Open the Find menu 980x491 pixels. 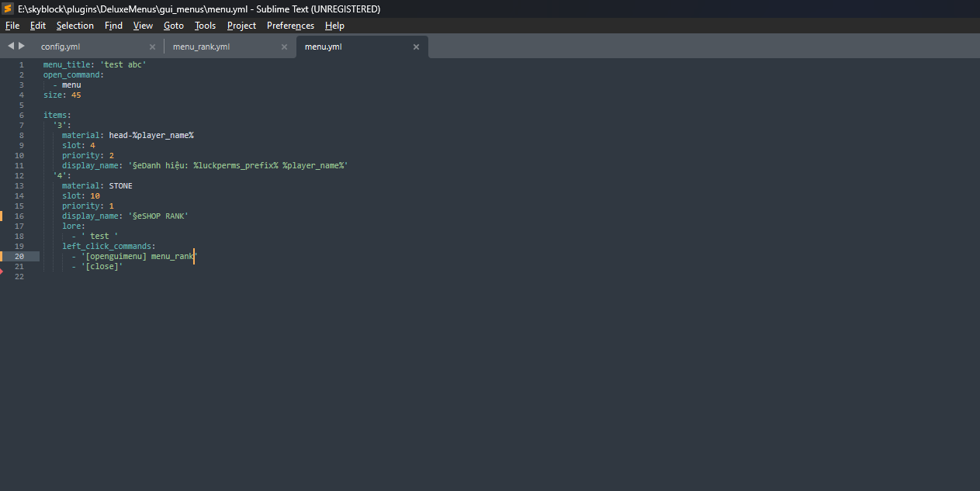113,26
